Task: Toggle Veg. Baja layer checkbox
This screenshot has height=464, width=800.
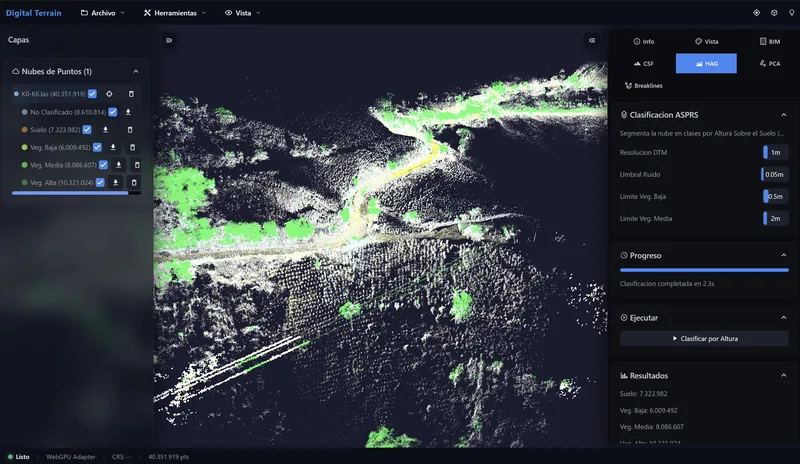Action: pyautogui.click(x=97, y=147)
